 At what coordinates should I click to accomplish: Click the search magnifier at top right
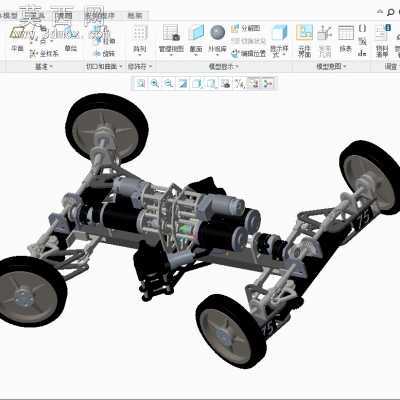tap(390, 12)
